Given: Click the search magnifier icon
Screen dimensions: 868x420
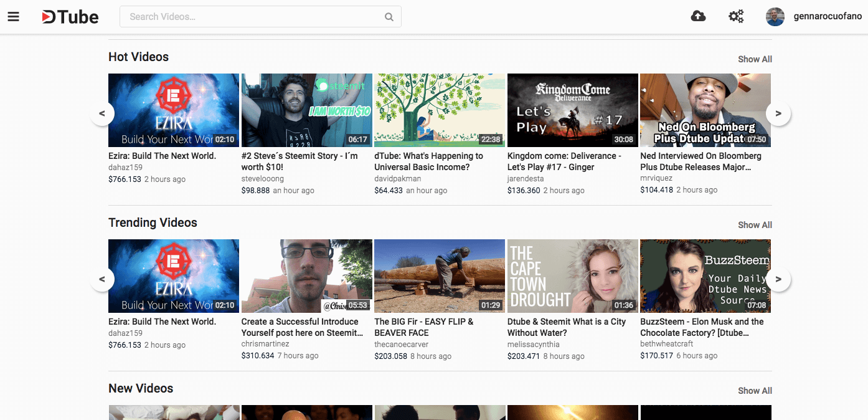Looking at the screenshot, I should point(389,17).
